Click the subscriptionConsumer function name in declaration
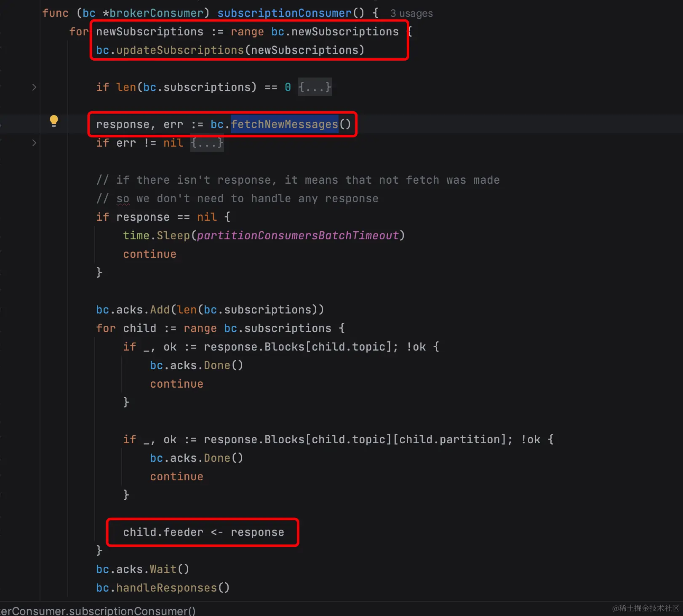 (x=284, y=13)
